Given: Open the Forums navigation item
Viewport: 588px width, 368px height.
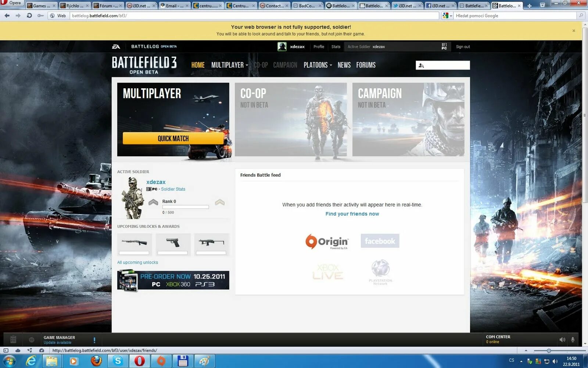Looking at the screenshot, I should point(366,65).
